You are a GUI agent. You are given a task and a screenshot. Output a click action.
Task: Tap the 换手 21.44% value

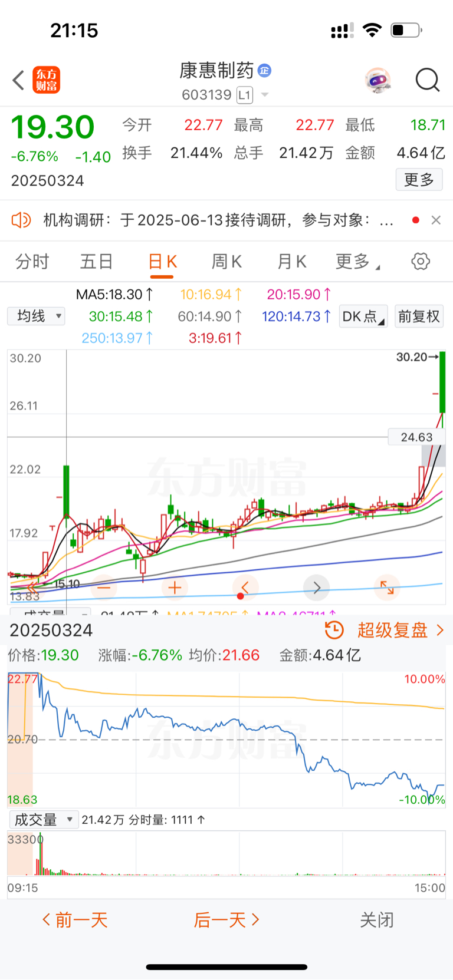click(x=196, y=153)
